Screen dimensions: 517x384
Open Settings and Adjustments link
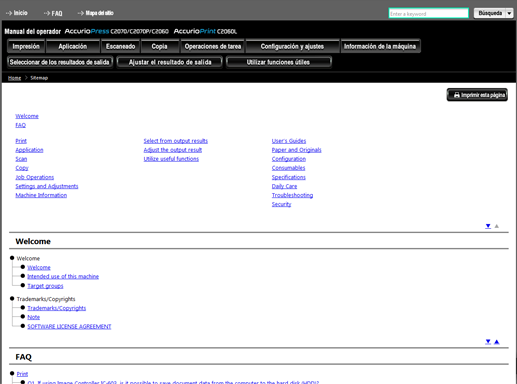pos(47,186)
